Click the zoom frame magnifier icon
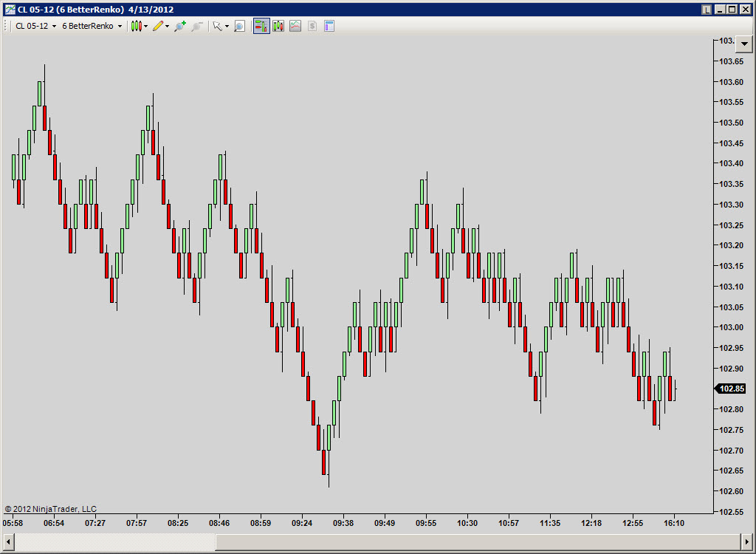Viewport: 756px width, 554px height. (240, 26)
